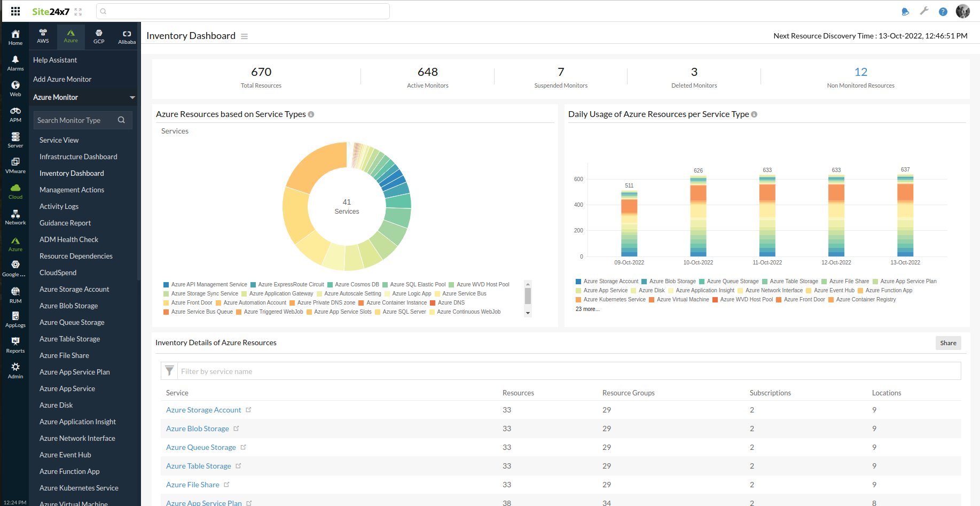The width and height of the screenshot is (980, 506).
Task: Switch to the AWS tab
Action: (x=43, y=36)
